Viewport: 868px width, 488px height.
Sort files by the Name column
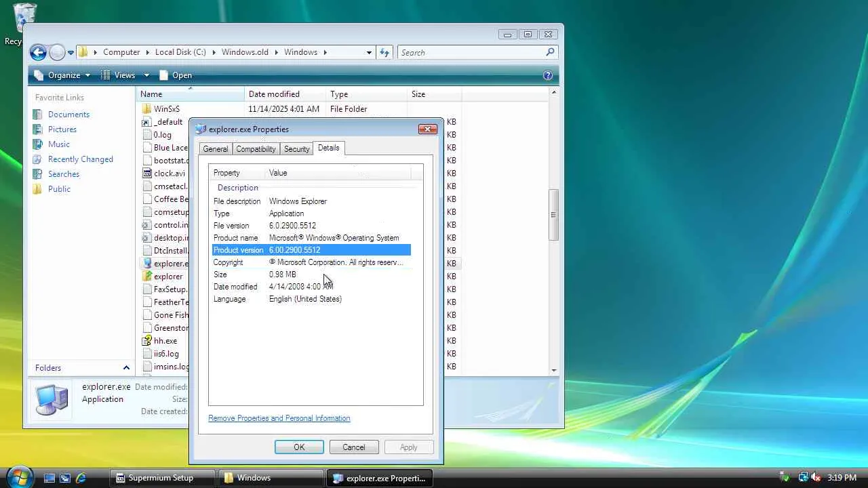click(191, 94)
